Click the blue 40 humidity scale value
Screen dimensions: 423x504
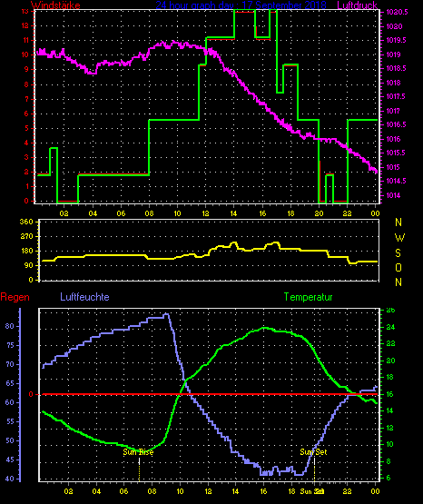[10, 479]
